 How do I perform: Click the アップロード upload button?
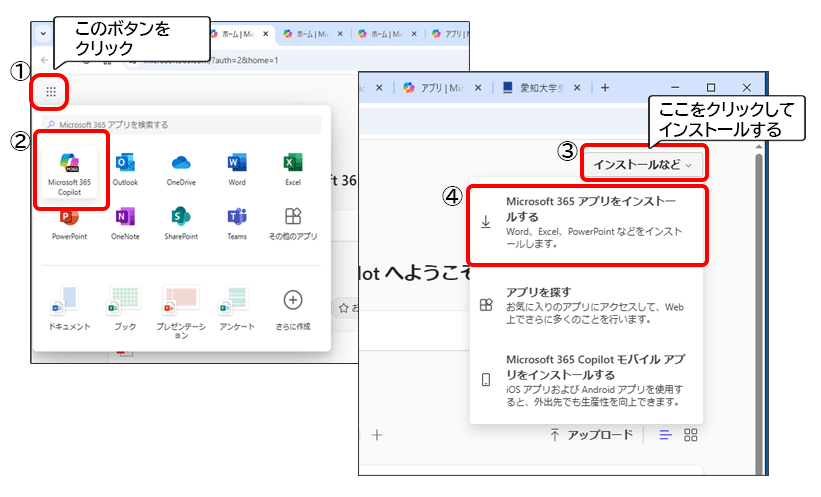pos(592,434)
